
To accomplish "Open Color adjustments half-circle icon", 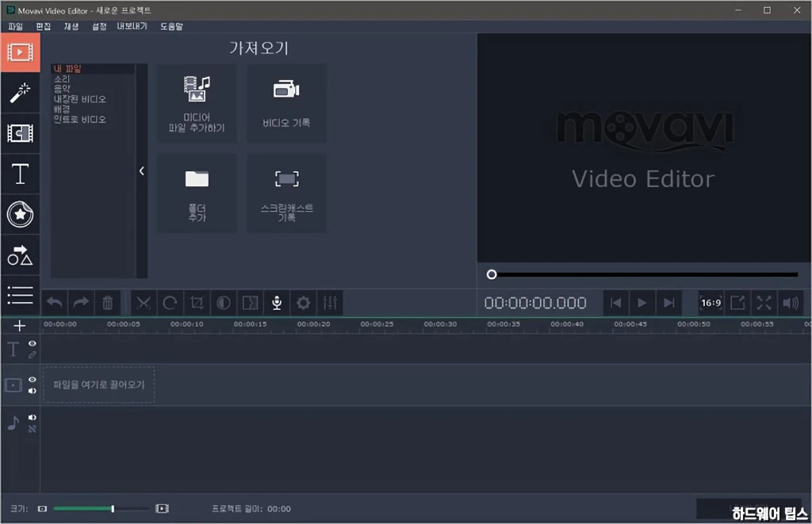I will pos(223,303).
